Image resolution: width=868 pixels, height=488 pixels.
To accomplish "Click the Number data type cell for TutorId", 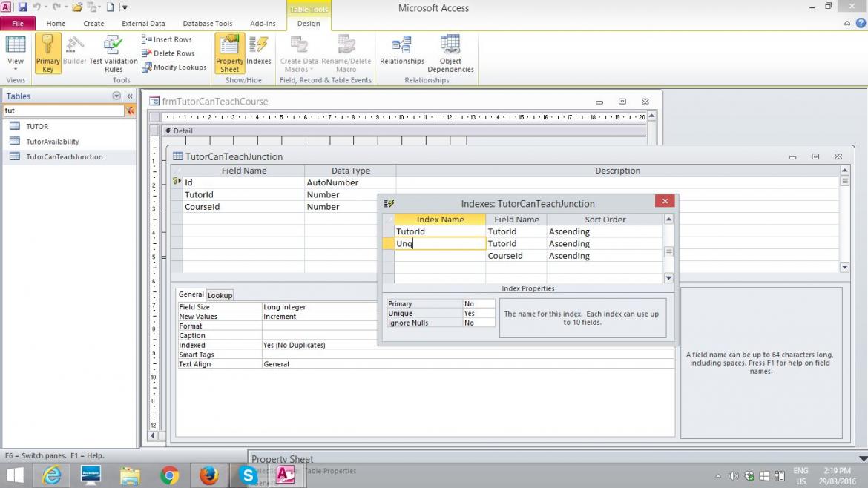I will [x=350, y=195].
